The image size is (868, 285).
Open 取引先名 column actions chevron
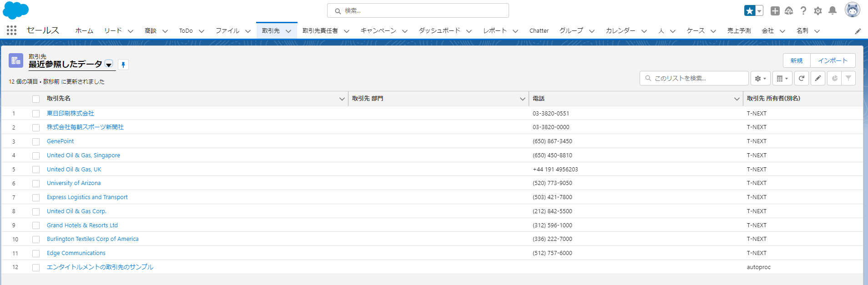342,99
